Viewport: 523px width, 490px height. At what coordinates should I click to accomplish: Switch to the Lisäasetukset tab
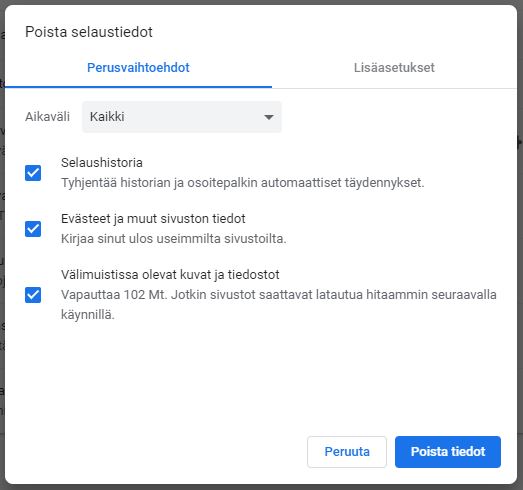(x=394, y=68)
